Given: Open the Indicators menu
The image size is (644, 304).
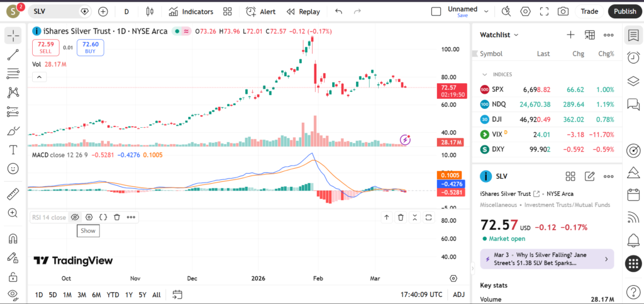Looking at the screenshot, I should [x=191, y=11].
